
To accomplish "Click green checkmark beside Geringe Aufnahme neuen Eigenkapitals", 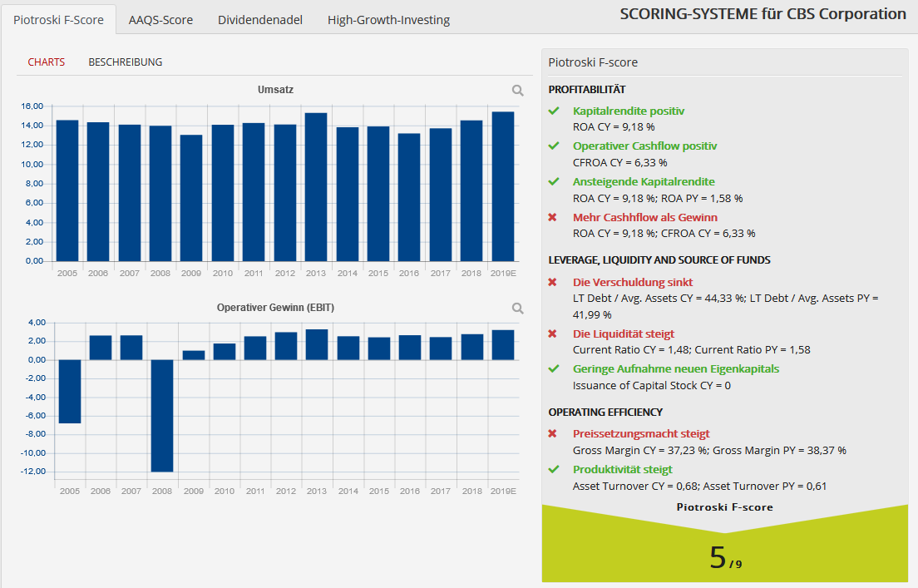I will (x=554, y=369).
